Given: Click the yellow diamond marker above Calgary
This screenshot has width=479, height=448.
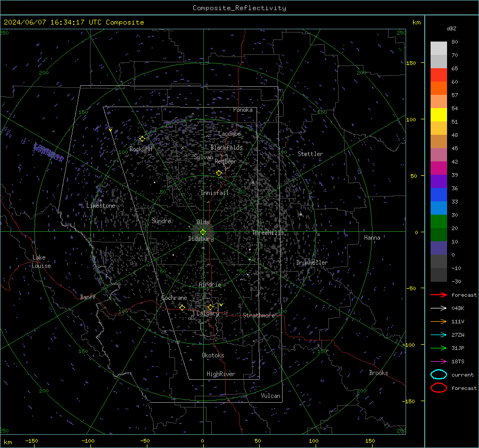Looking at the screenshot, I should point(210,307).
